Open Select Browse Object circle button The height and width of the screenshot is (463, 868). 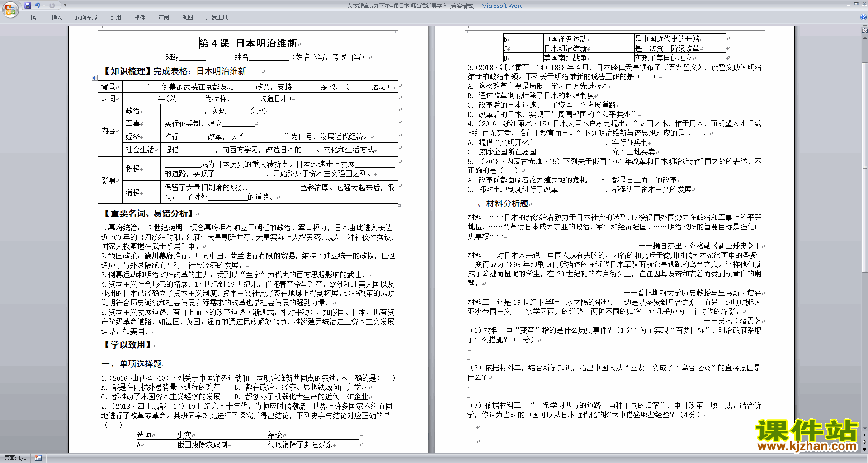865,442
